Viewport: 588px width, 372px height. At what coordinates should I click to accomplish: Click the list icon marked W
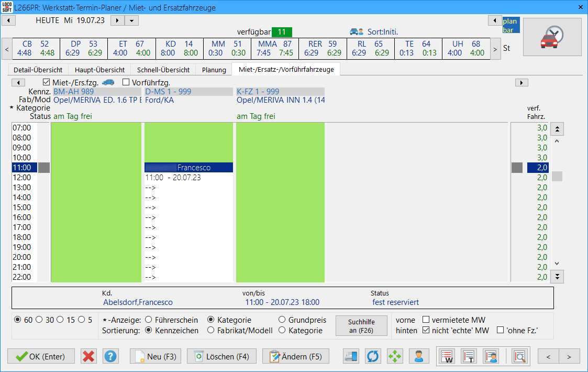447,356
